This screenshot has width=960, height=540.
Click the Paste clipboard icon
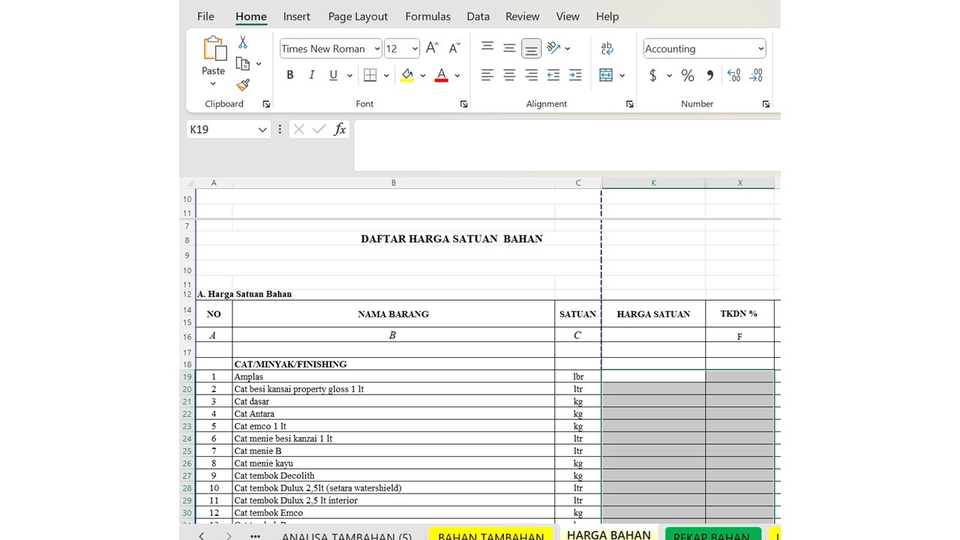click(x=214, y=49)
